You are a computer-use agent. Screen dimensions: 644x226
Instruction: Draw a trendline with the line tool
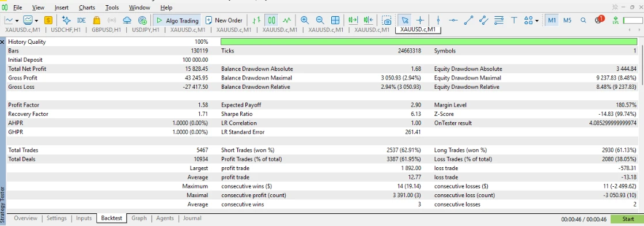[x=469, y=20]
